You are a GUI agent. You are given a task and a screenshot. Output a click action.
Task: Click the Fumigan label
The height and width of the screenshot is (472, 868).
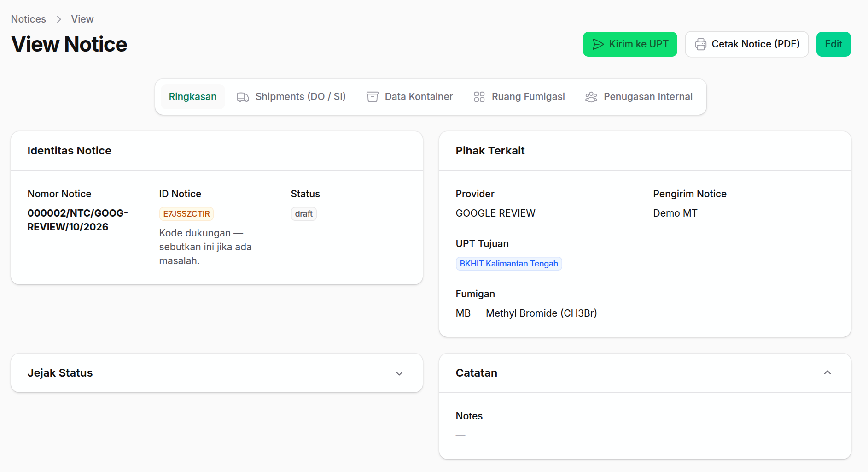coord(475,294)
